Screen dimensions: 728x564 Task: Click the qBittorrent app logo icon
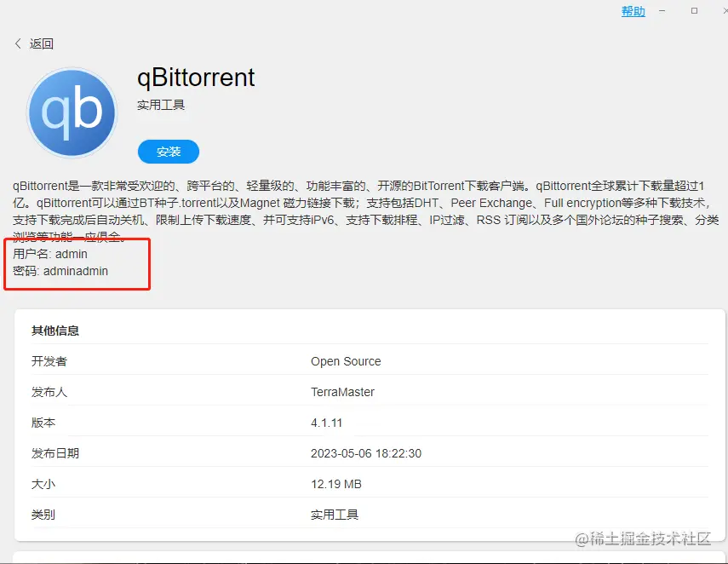72,112
